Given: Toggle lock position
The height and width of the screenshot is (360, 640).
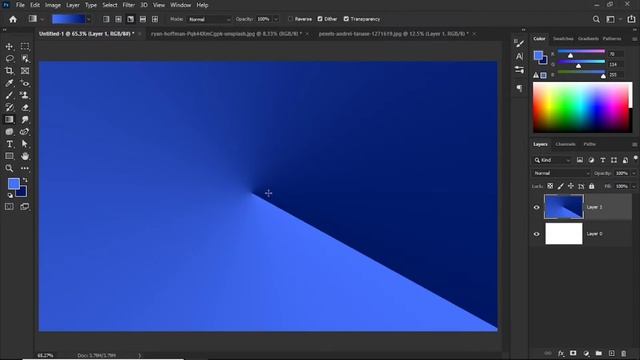Looking at the screenshot, I should coord(571,186).
